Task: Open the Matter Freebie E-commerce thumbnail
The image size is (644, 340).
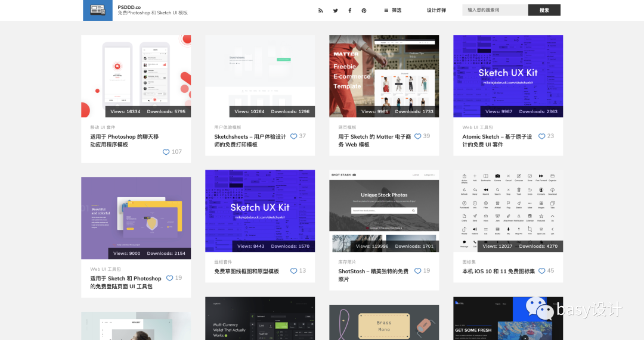Action: 384,76
